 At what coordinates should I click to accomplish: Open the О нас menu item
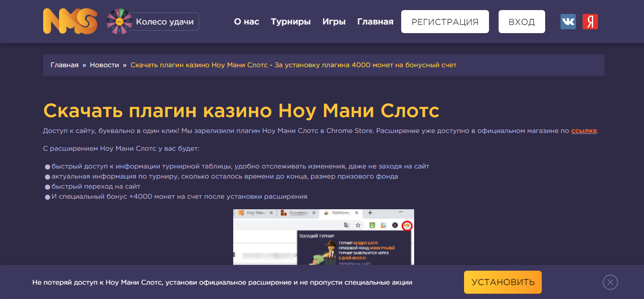click(247, 22)
